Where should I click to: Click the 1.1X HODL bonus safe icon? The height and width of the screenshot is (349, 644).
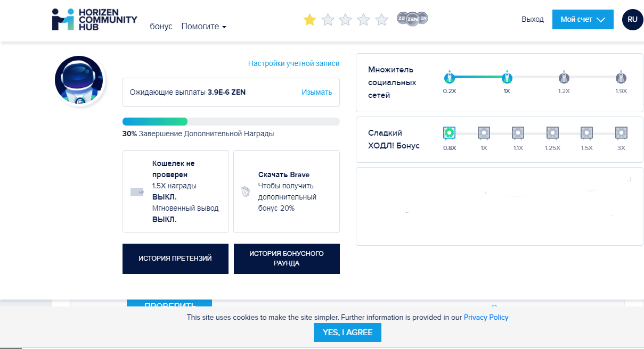tap(518, 133)
